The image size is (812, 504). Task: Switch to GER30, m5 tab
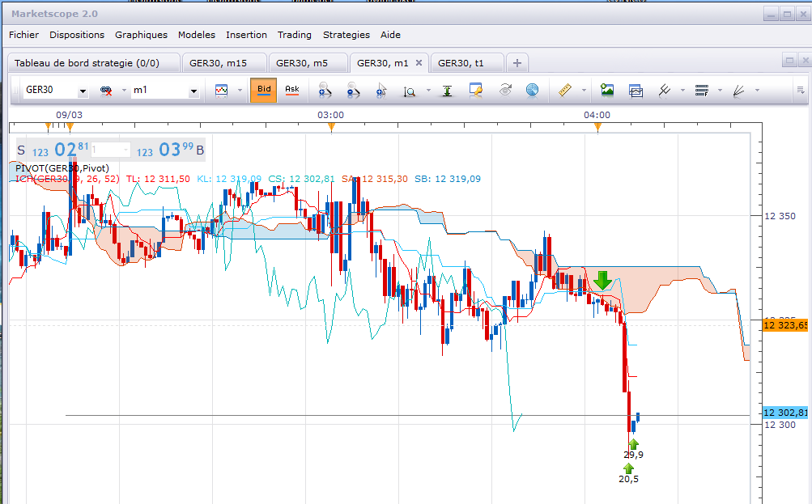(308, 62)
